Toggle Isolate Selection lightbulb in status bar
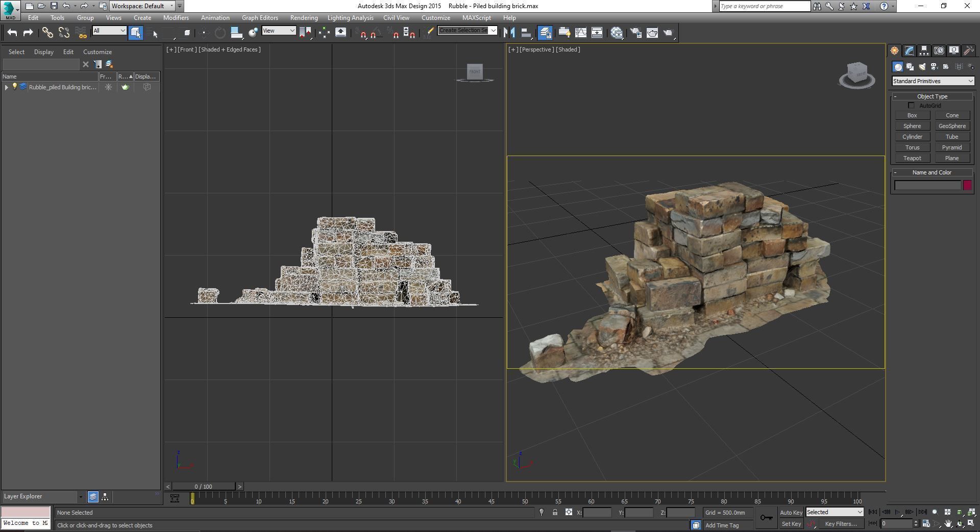This screenshot has width=980, height=532. point(542,513)
